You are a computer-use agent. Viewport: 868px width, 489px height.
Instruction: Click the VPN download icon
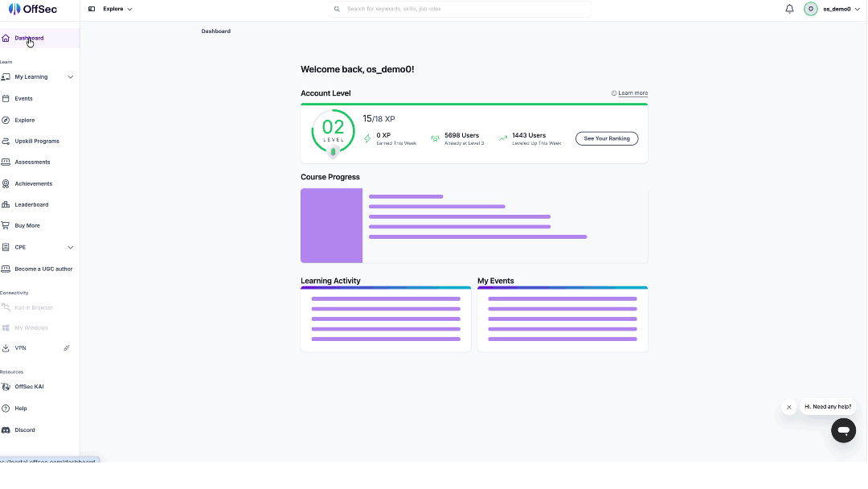[6, 348]
